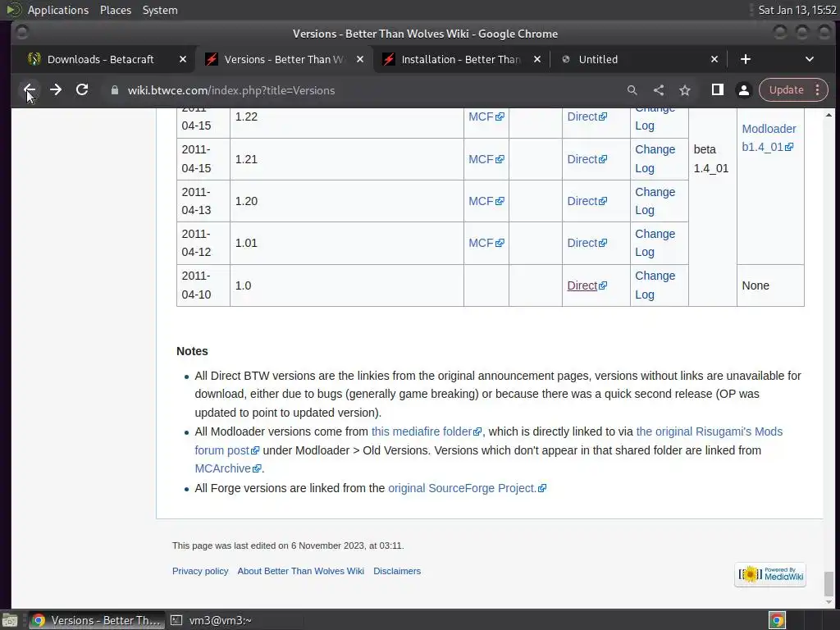Open Change Log for version 1.20

(655, 201)
